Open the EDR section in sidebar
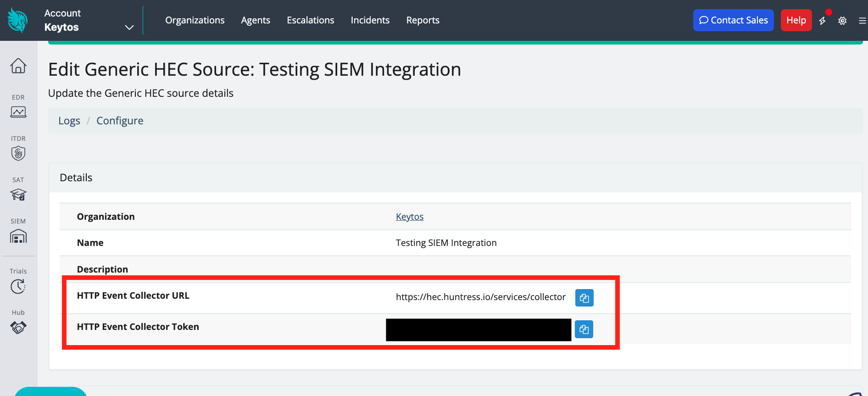The width and height of the screenshot is (868, 396). 18,112
